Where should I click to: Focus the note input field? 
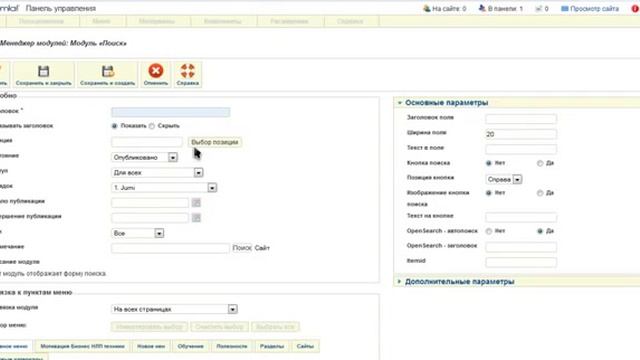pos(171,248)
